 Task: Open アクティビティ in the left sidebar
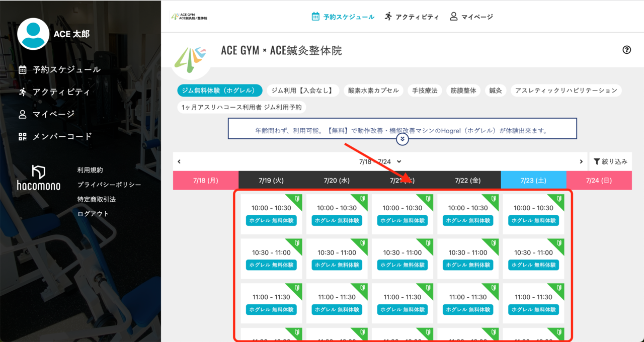[54, 92]
